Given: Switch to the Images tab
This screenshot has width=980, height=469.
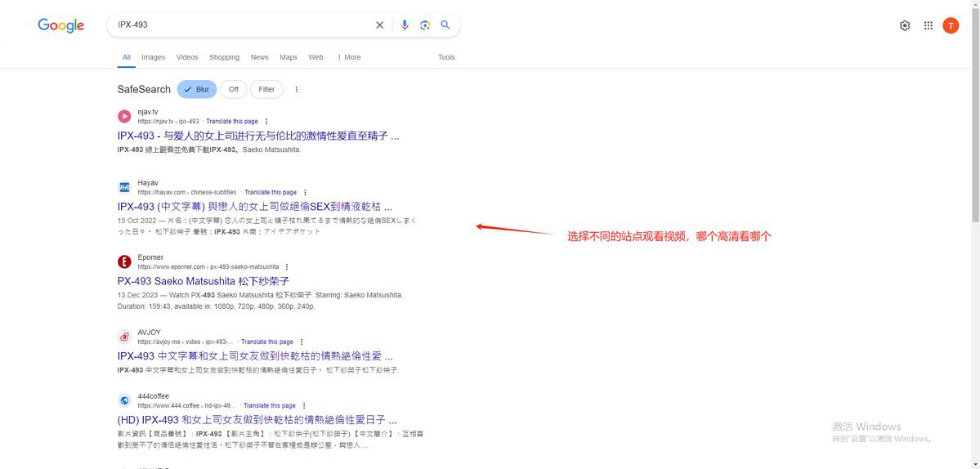Looking at the screenshot, I should 153,57.
